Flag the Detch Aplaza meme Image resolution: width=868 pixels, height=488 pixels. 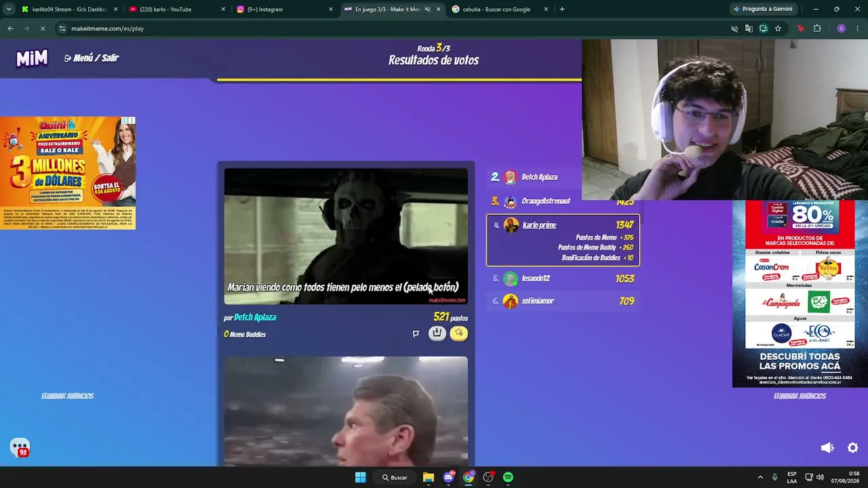point(416,333)
